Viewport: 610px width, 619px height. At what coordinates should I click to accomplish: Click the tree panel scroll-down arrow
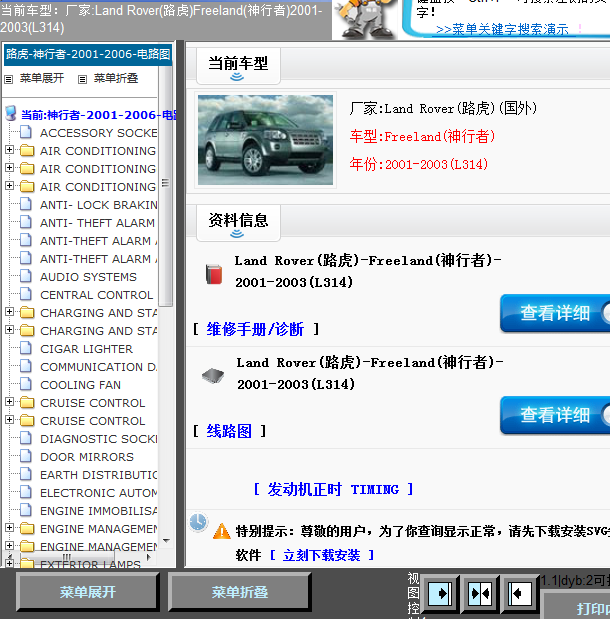click(x=166, y=540)
